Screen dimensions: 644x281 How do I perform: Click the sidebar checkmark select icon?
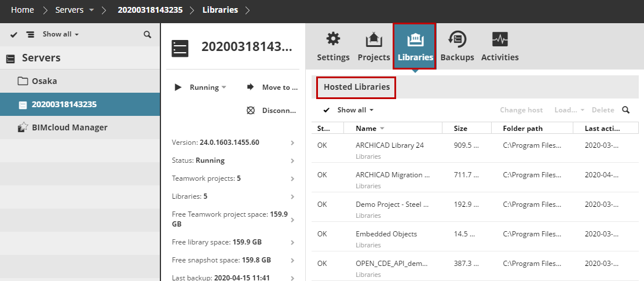click(x=13, y=35)
